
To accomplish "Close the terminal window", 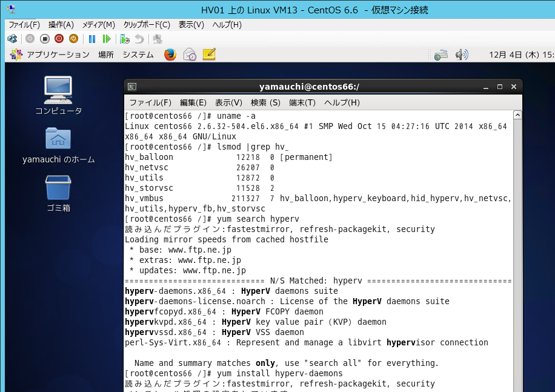I will 514,87.
